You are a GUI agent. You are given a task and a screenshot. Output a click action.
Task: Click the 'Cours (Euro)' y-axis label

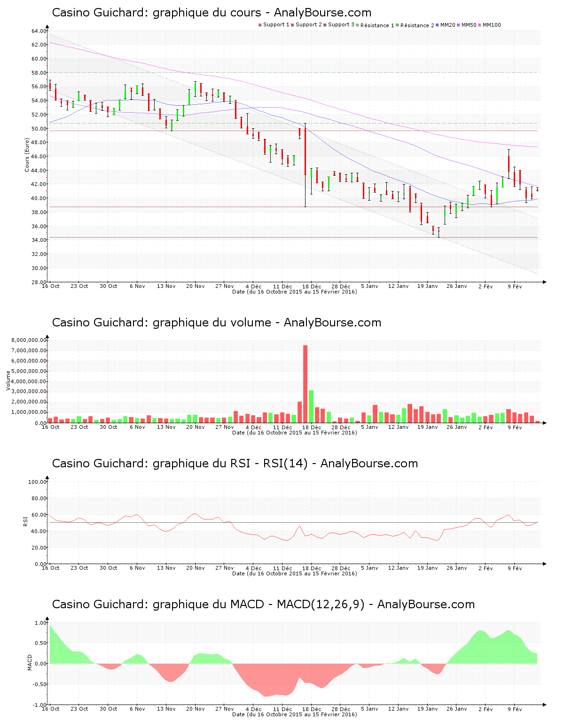pyautogui.click(x=27, y=155)
